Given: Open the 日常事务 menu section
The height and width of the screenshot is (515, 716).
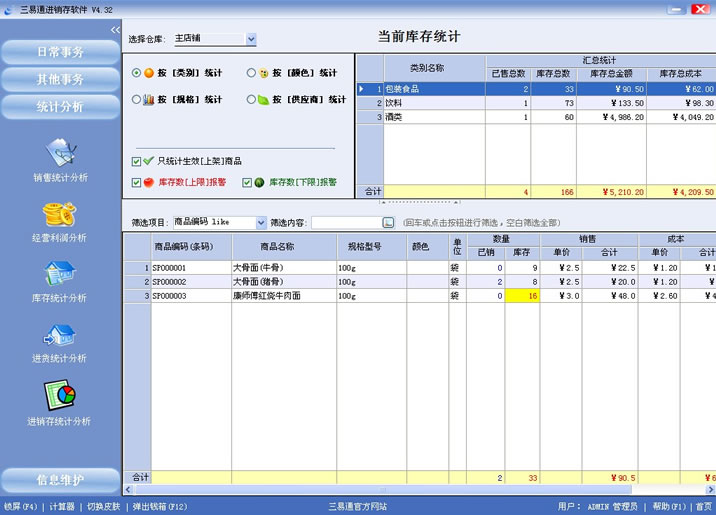Looking at the screenshot, I should [x=60, y=52].
